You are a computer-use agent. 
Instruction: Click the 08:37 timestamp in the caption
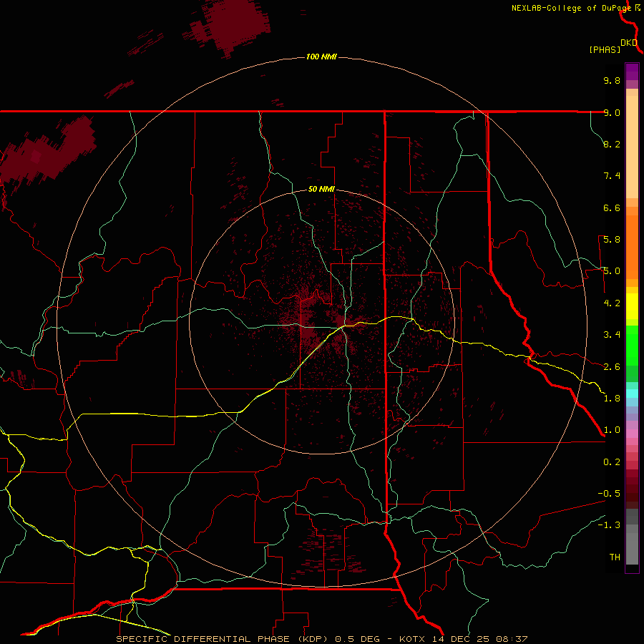pos(512,639)
